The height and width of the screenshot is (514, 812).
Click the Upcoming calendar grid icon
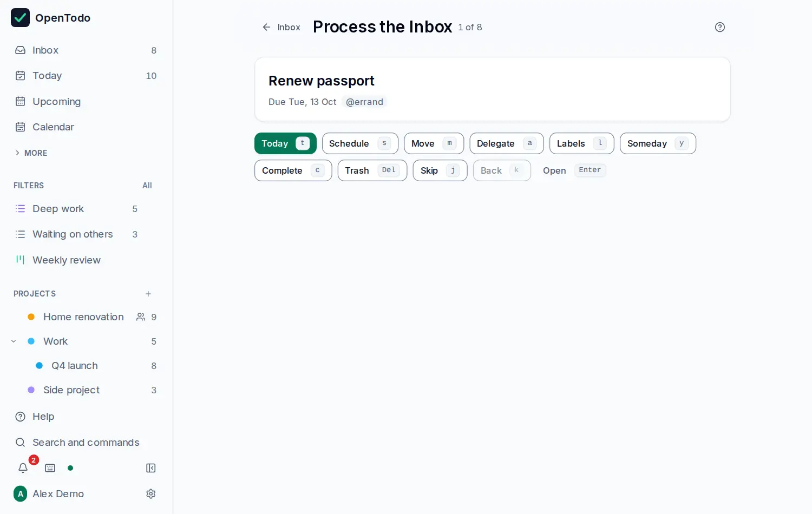coord(21,101)
